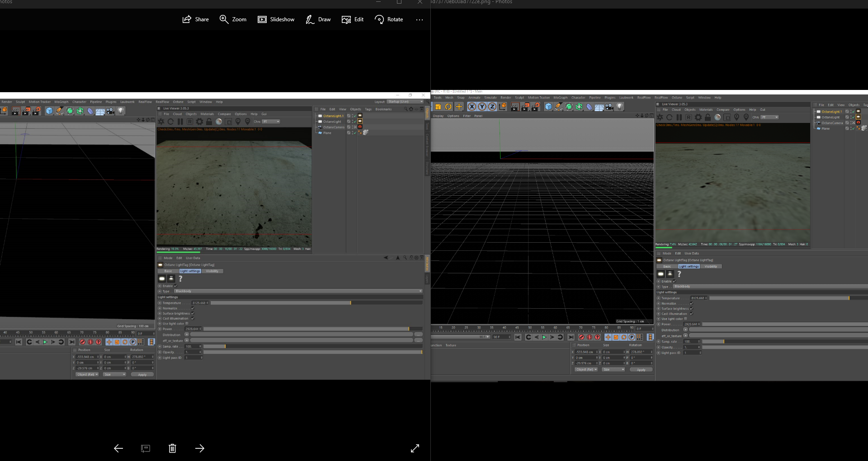Expand the Blackbody type dropdown arrow
The image size is (868, 461).
(420, 291)
